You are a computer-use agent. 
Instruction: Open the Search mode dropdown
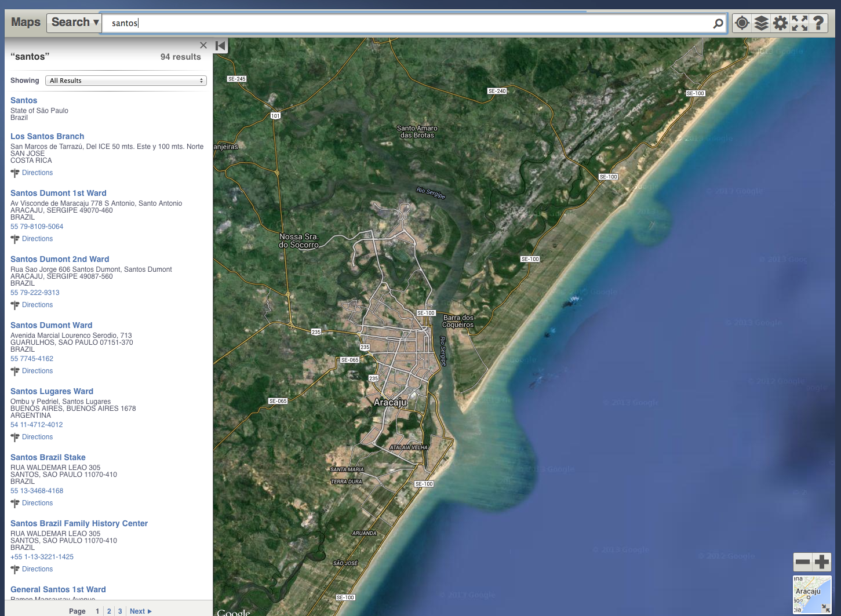point(74,23)
